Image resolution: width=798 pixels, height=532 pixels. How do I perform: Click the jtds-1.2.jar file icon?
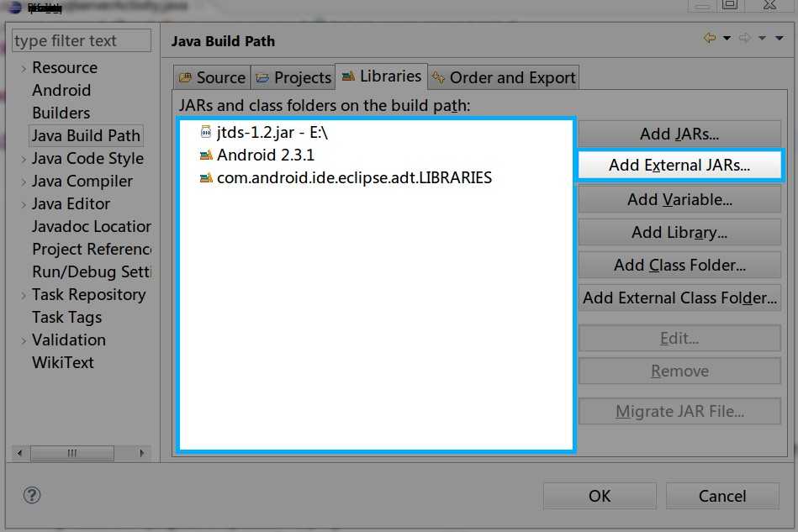point(206,132)
